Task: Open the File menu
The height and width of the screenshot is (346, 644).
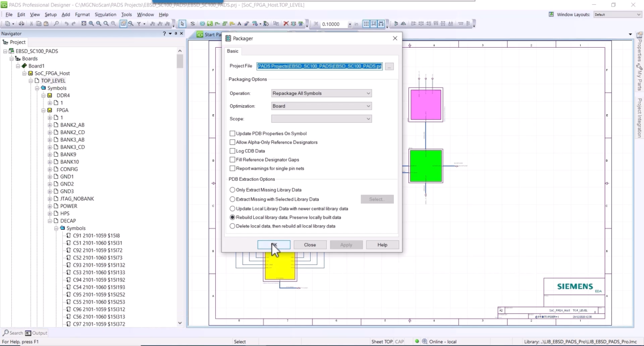Action: coord(9,14)
